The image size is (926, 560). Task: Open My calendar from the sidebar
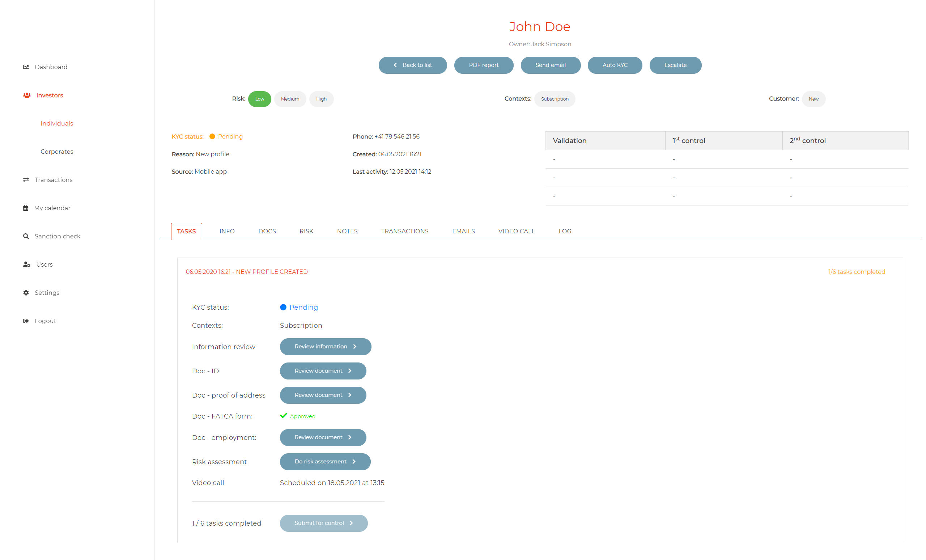(x=26, y=207)
